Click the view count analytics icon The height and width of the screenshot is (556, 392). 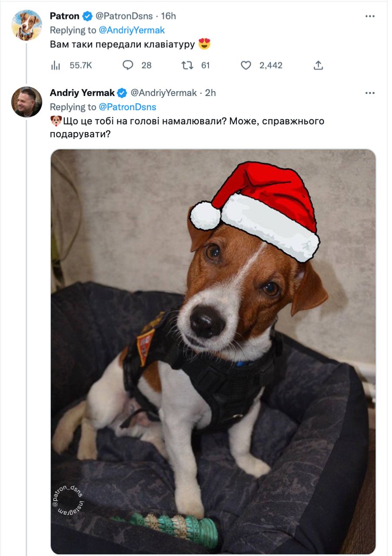point(56,66)
